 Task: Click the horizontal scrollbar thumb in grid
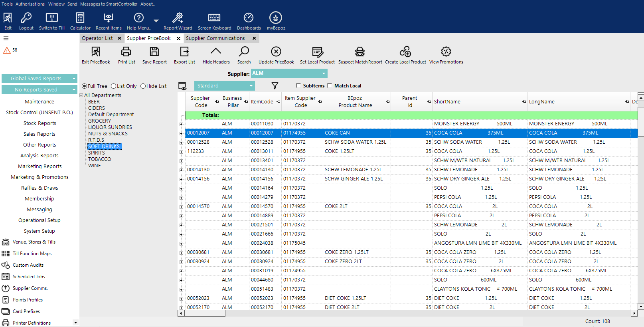coord(205,313)
